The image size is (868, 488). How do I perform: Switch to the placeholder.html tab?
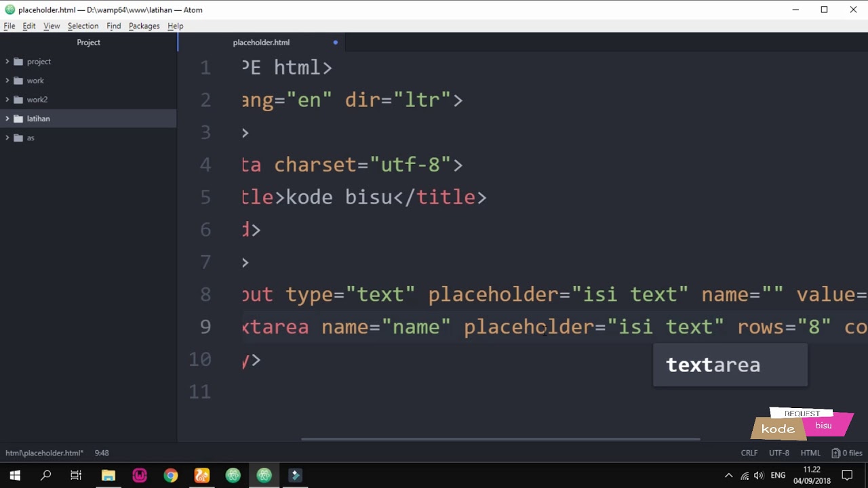(x=261, y=42)
